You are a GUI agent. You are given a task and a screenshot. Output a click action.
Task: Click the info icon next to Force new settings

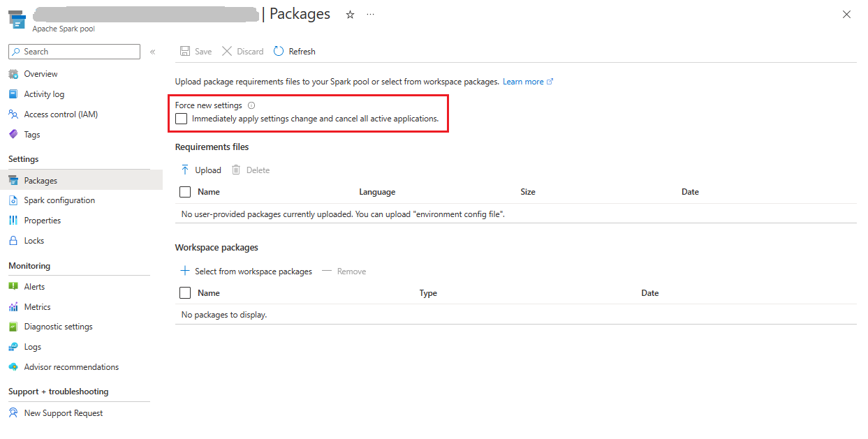251,105
